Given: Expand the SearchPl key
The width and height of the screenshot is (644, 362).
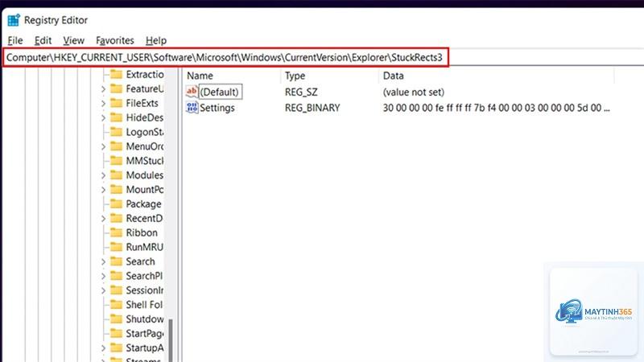Looking at the screenshot, I should pos(103,276).
